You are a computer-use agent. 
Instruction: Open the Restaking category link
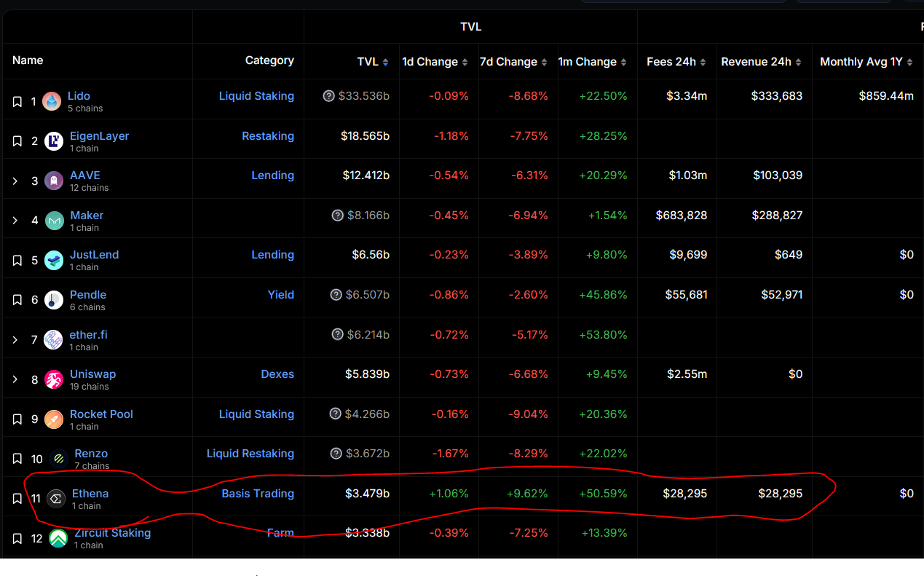[268, 136]
